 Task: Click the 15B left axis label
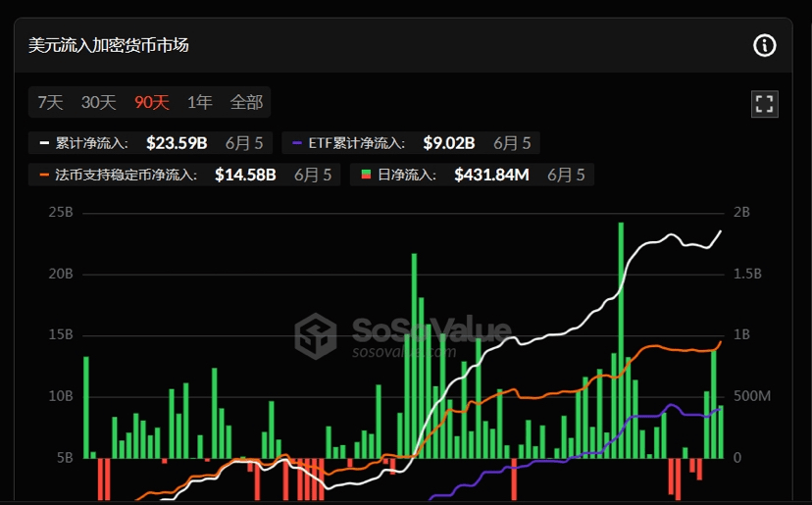61,335
